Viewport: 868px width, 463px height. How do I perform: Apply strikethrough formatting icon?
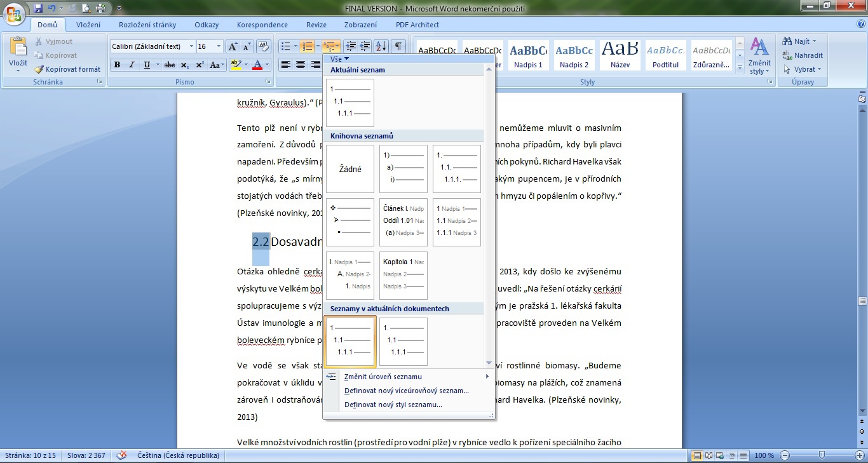point(169,65)
